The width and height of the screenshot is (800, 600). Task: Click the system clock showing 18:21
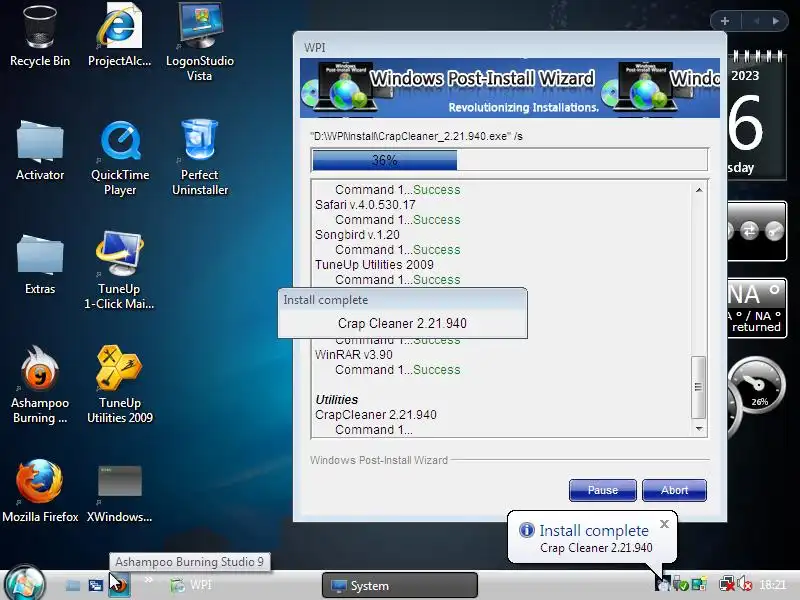772,585
